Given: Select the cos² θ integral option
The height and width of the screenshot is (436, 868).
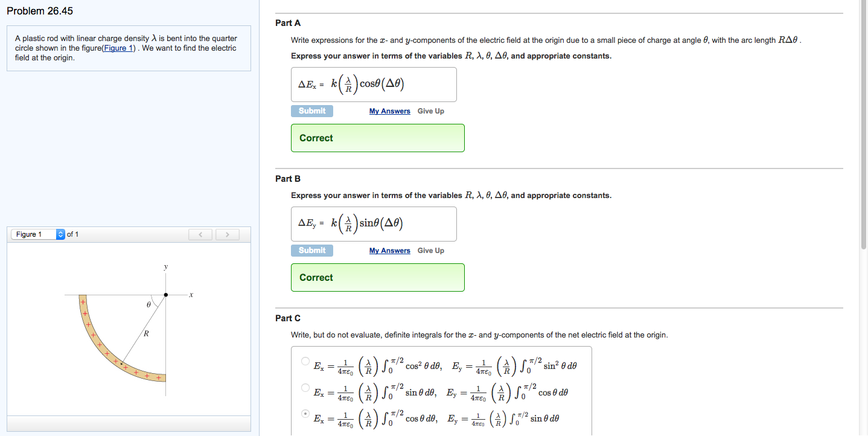Looking at the screenshot, I should [305, 361].
